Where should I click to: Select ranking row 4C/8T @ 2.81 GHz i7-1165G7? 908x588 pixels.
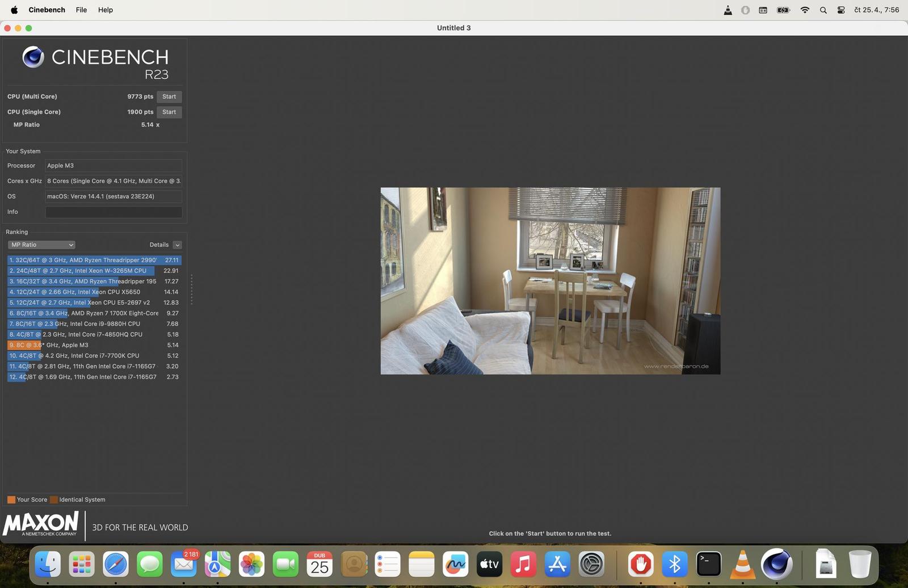pyautogui.click(x=94, y=367)
